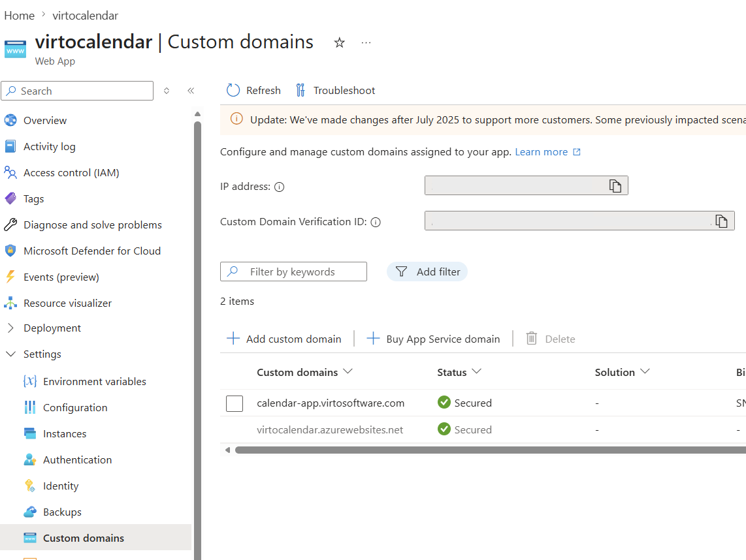Click calendar-app.virtosoftware.com domain text

(331, 403)
